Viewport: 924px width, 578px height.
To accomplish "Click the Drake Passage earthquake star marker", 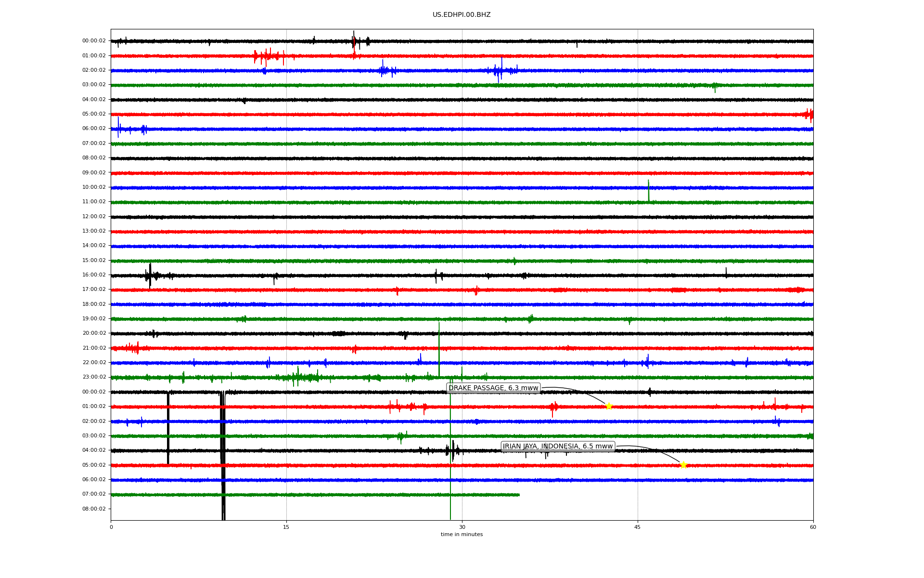I will point(608,406).
